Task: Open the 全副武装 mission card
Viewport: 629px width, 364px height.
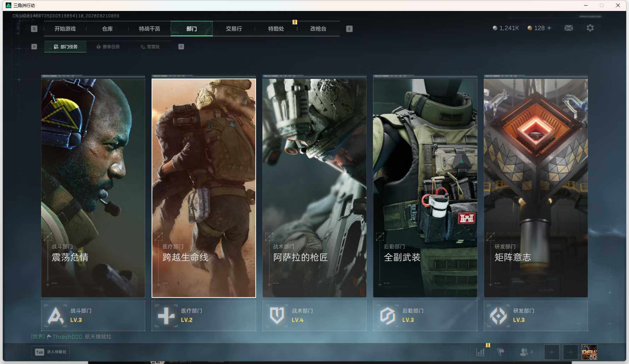Action: pyautogui.click(x=425, y=188)
